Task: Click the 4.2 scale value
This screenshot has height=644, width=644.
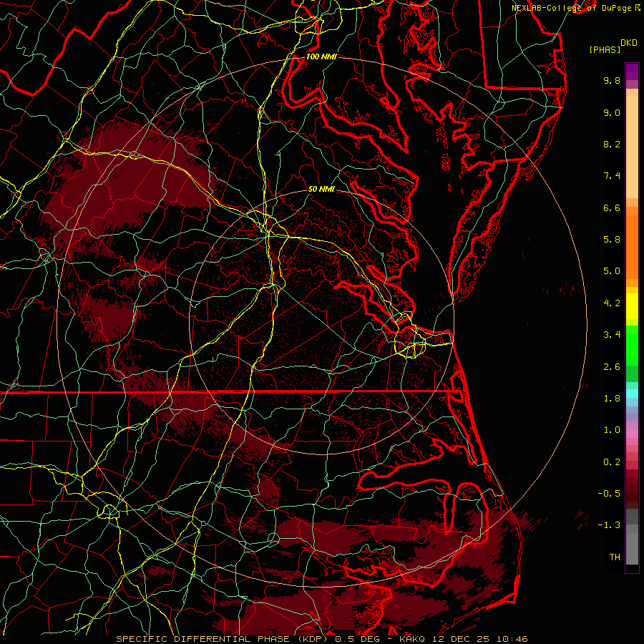Action: pyautogui.click(x=612, y=303)
